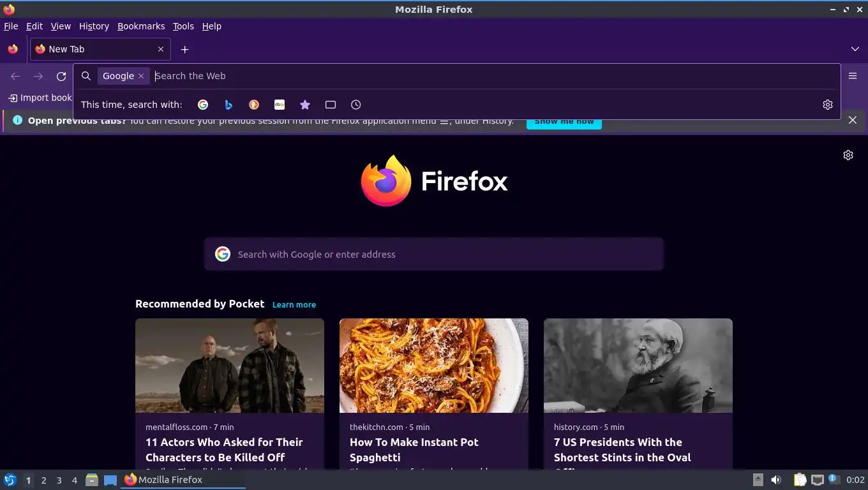Open the Help menu
The image size is (868, 490).
[212, 26]
